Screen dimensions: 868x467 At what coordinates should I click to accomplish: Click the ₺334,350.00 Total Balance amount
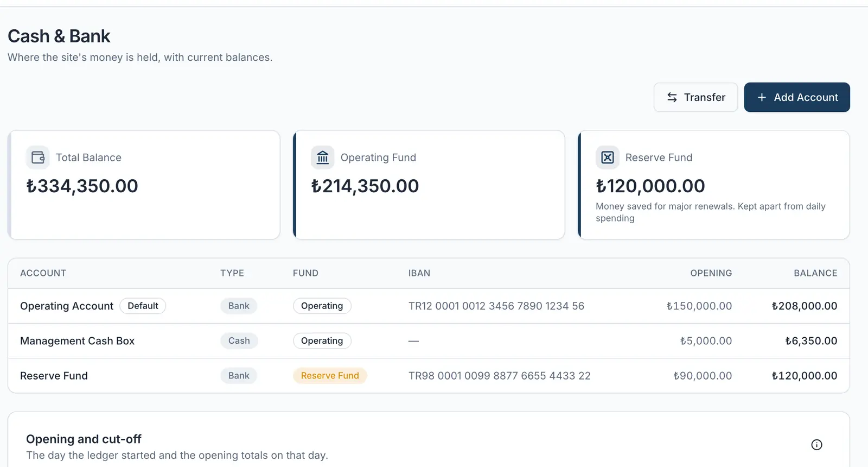[x=82, y=186]
